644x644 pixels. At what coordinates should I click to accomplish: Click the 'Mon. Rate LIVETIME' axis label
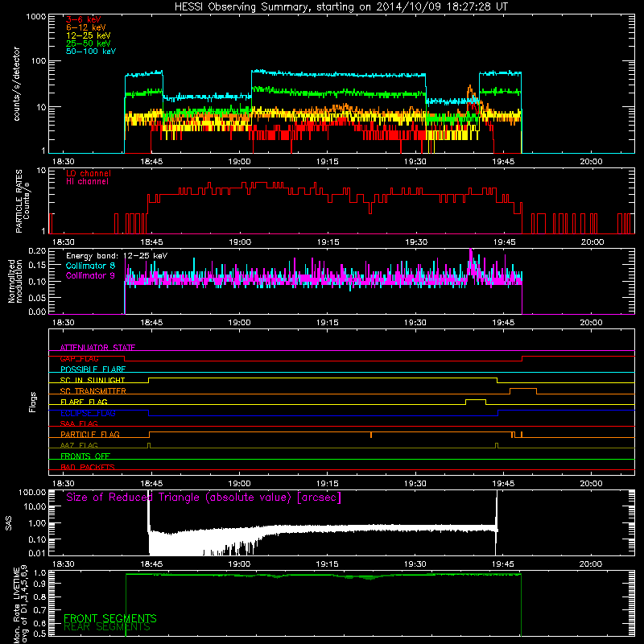pos(21,605)
